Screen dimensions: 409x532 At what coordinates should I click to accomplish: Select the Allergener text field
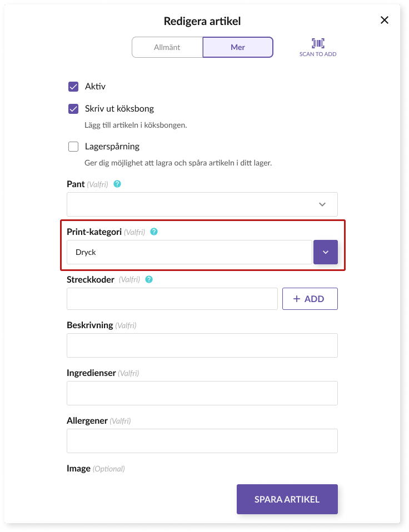point(202,441)
